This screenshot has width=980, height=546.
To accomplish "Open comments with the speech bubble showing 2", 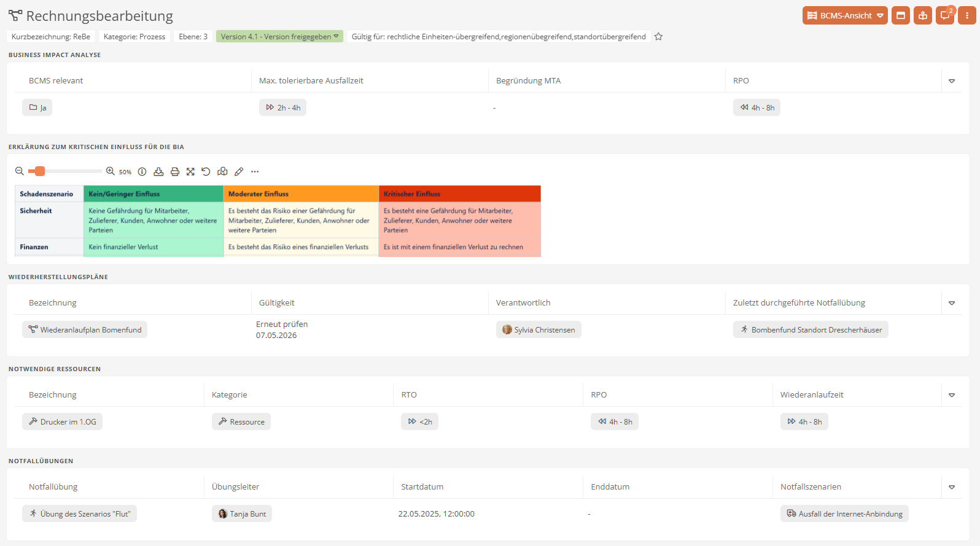I will [945, 15].
